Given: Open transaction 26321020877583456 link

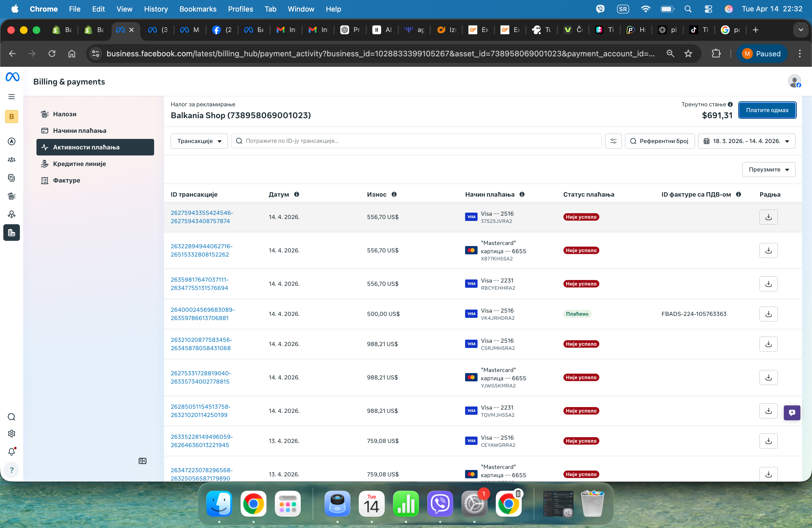Looking at the screenshot, I should (x=201, y=344).
